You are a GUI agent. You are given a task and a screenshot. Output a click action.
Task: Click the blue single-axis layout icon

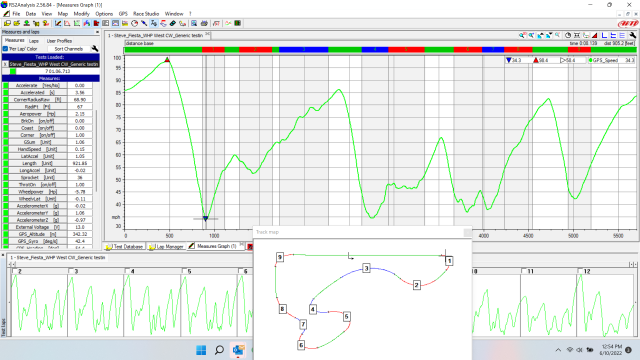coord(604,36)
